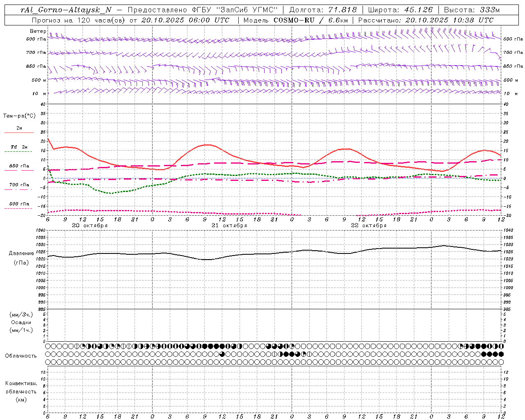Click the 20 октября date label
The image size is (525, 420).
[x=90, y=226]
